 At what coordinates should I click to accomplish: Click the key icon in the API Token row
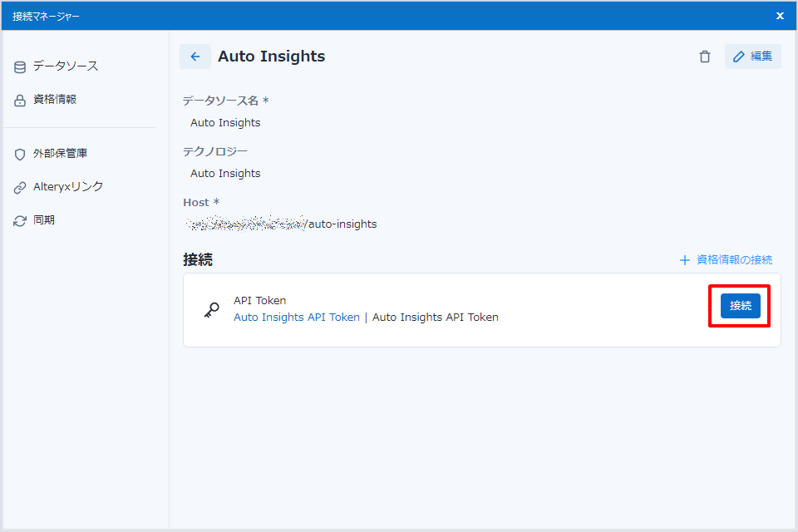(212, 309)
